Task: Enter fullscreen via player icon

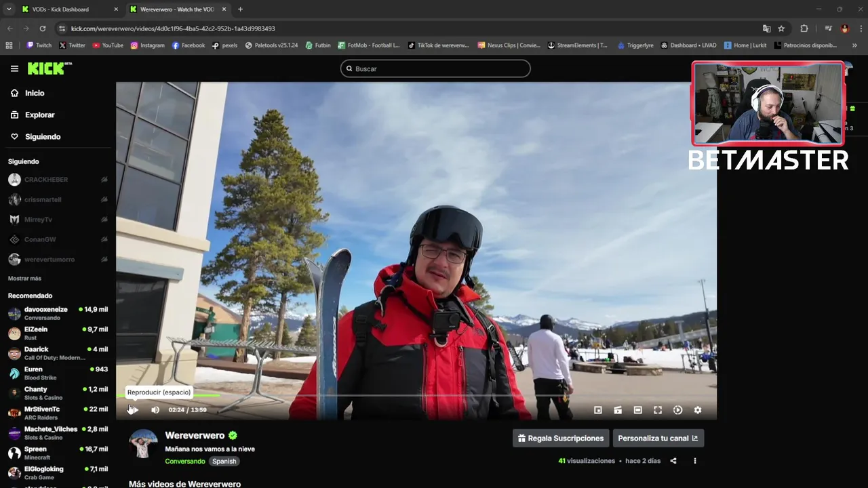Action: point(658,410)
